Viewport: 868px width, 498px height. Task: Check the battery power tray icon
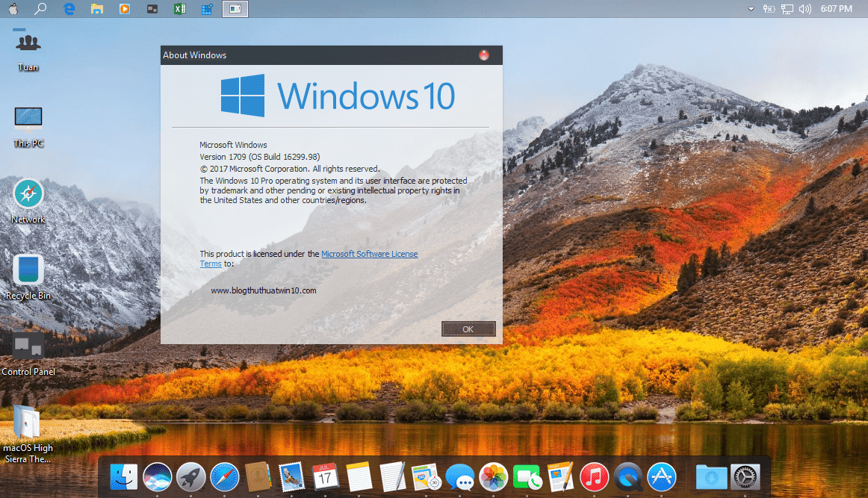pos(769,9)
